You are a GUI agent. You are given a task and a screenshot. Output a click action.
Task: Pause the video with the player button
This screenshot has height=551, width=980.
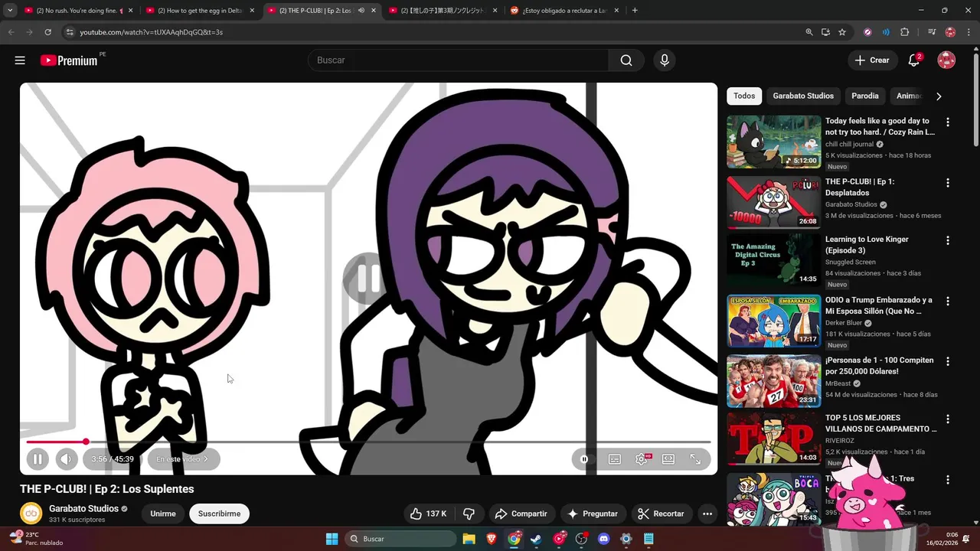tap(37, 459)
